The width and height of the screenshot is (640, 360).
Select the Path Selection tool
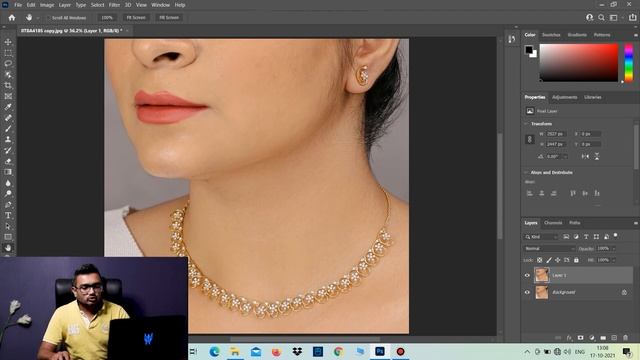tap(8, 226)
